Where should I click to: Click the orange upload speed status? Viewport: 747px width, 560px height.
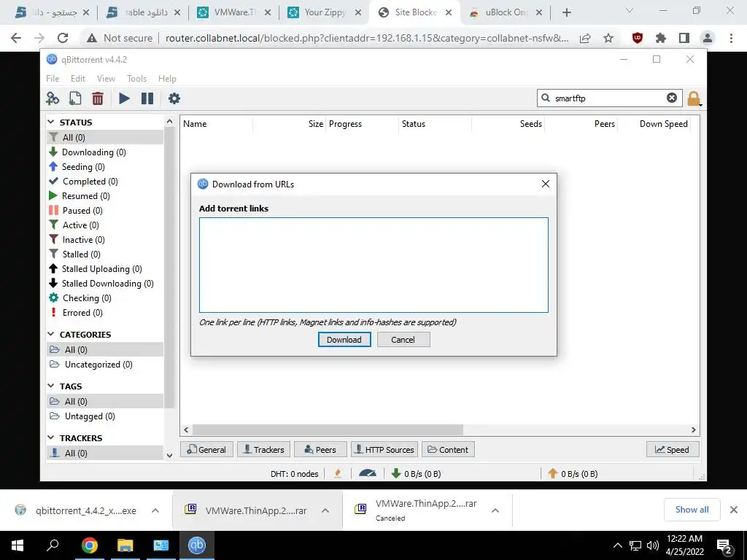point(573,473)
